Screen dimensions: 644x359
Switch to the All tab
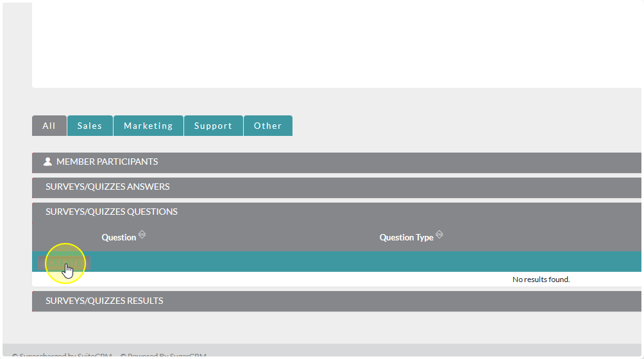coord(49,126)
